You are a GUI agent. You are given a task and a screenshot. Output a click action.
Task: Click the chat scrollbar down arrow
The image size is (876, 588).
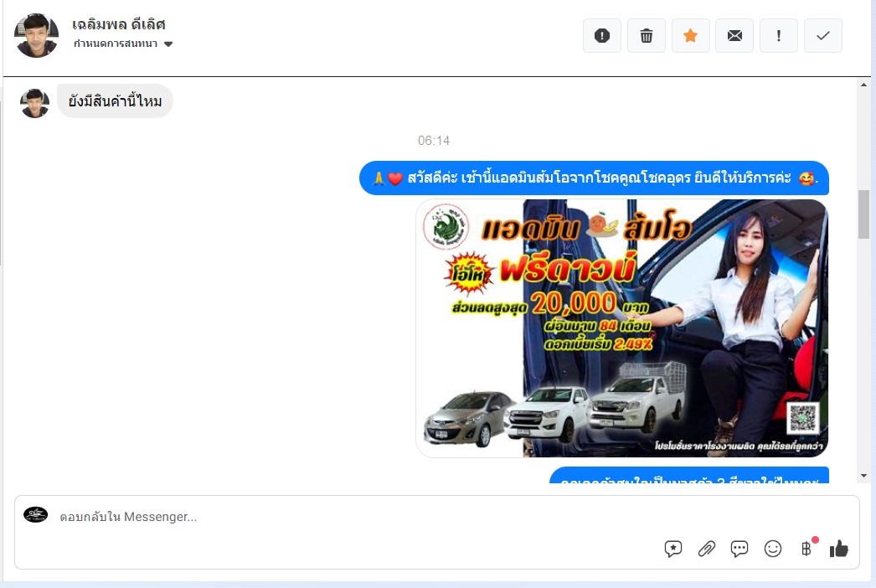click(864, 476)
